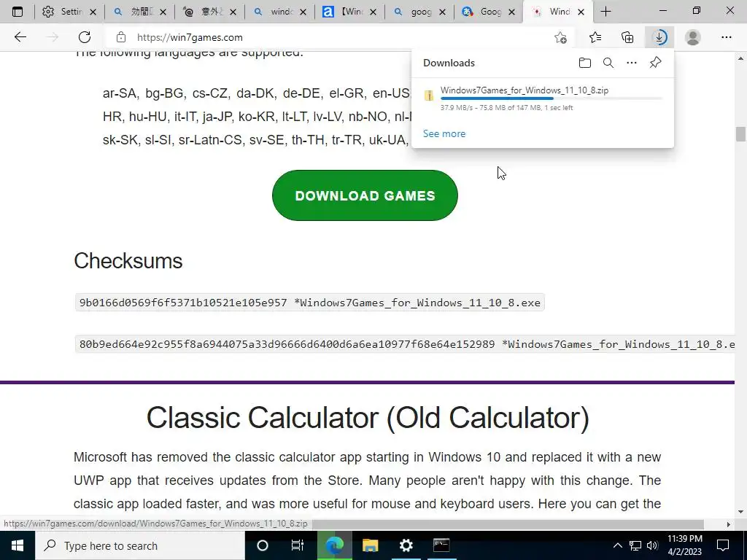747x560 pixels.
Task: Open a new browser tab
Action: coord(605,12)
